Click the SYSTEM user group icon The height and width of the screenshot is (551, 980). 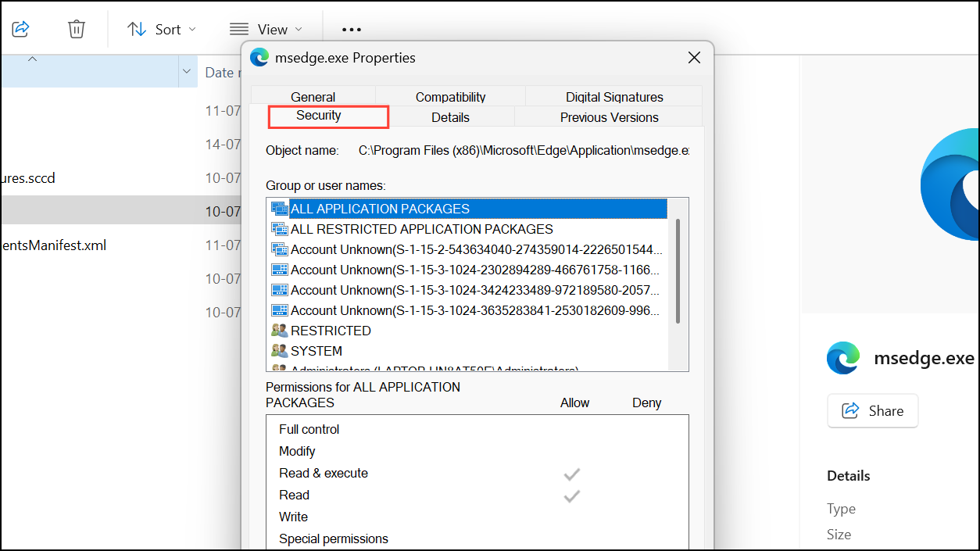(279, 351)
